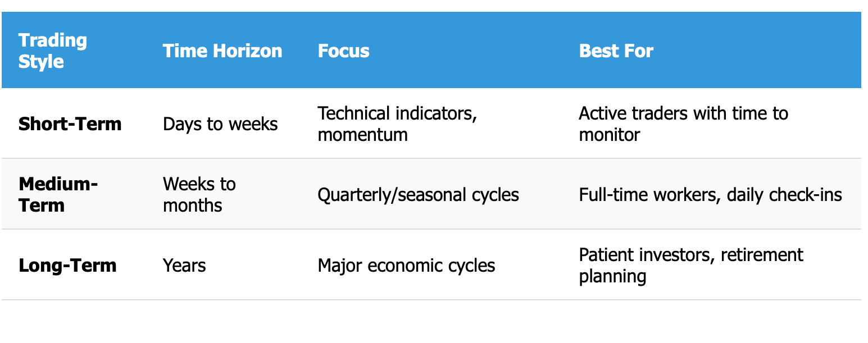This screenshot has width=868, height=343.
Task: Click the Days to weeks cell
Action: click(x=220, y=124)
